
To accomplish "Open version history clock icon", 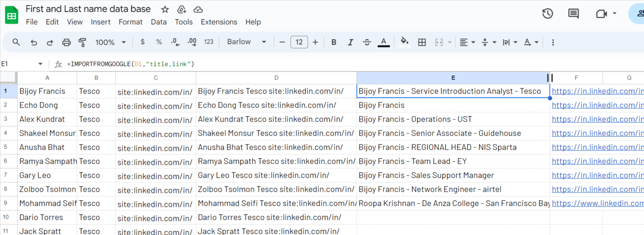I will 547,14.
